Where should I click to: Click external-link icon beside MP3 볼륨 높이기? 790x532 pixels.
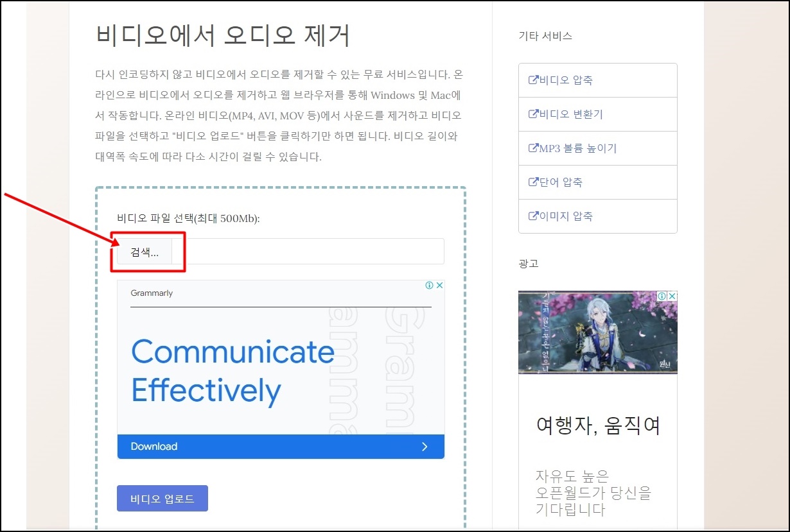coord(533,148)
